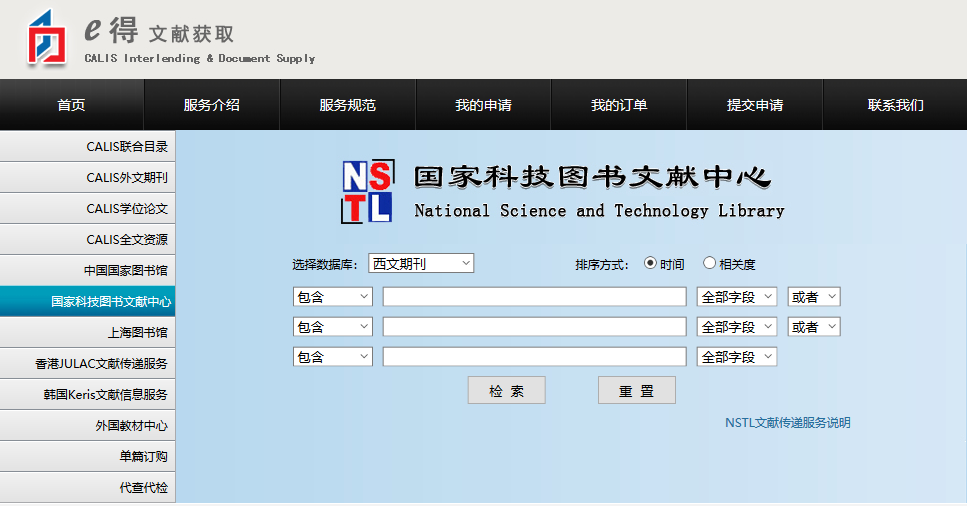967x506 pixels.
Task: Open first row 或者 operator dropdown
Action: click(x=814, y=297)
